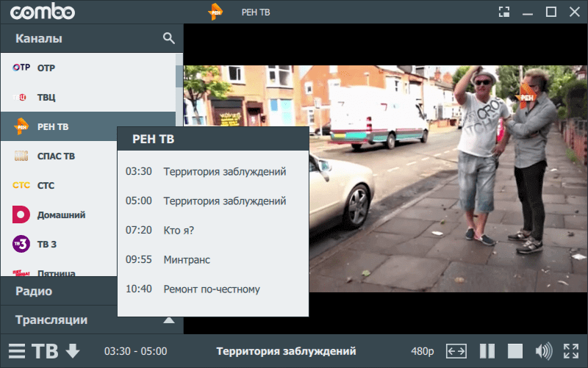The width and height of the screenshot is (588, 368).
Task: Click the СПАС channel logo
Action: point(21,156)
